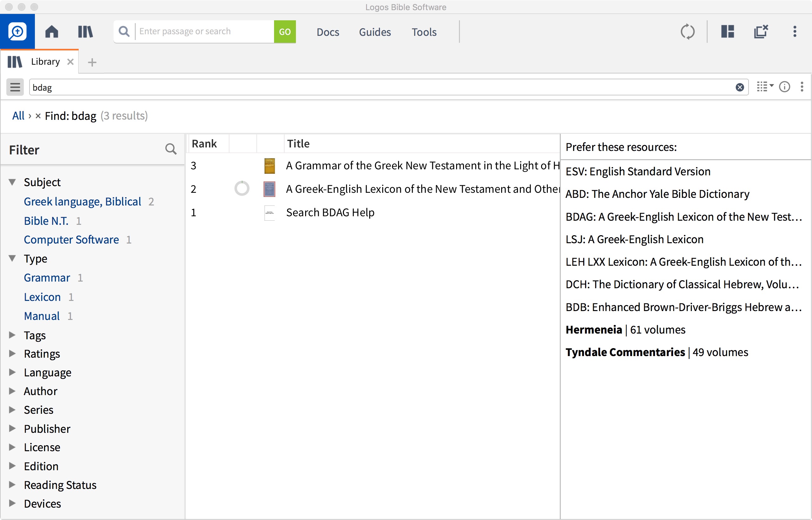Collapse the Type filter section

[12, 259]
